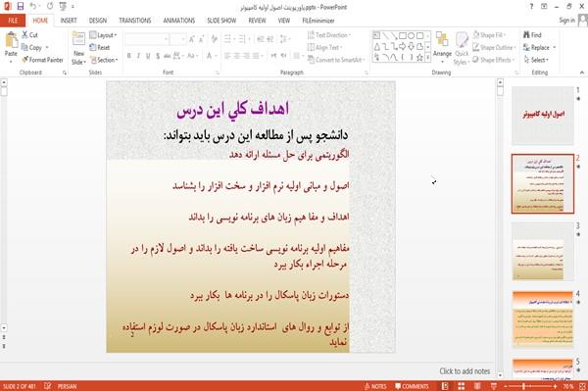This screenshot has height=391, width=588.
Task: Open the Layout dropdown
Action: 103,35
